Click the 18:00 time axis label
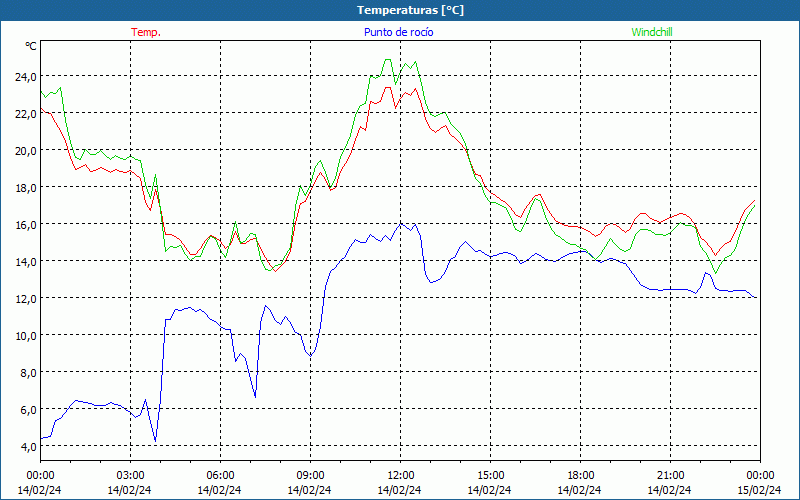This screenshot has height=500, width=800. 580,476
